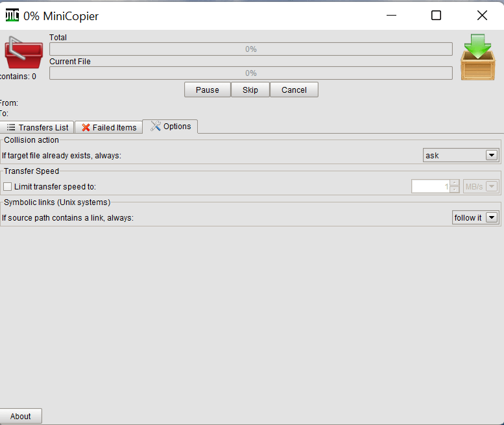
Task: Switch to the Transfers List tab
Action: pyautogui.click(x=37, y=127)
